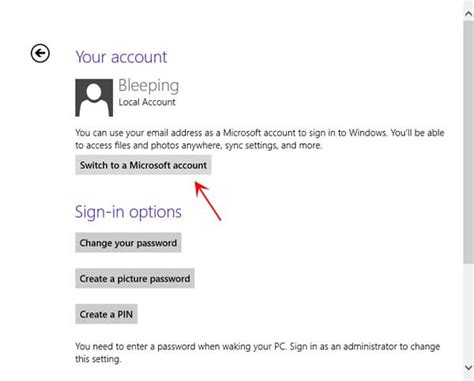The height and width of the screenshot is (381, 474).
Task: Click the Your account heading
Action: coord(121,57)
